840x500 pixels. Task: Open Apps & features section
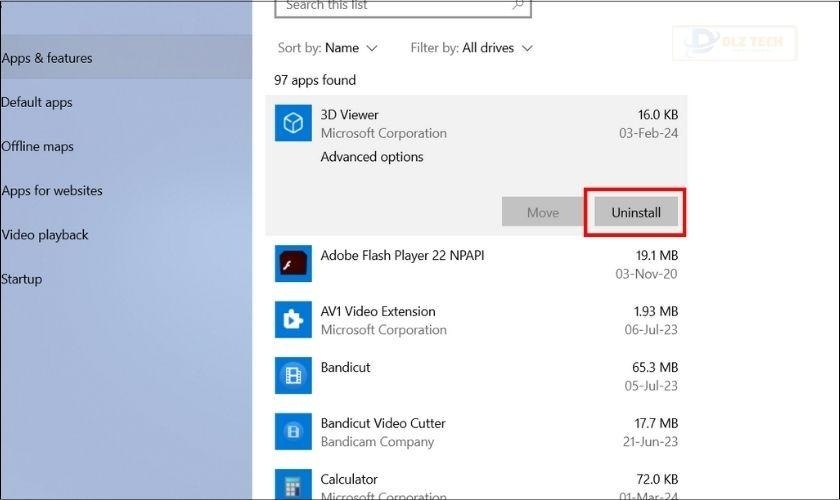click(x=126, y=58)
